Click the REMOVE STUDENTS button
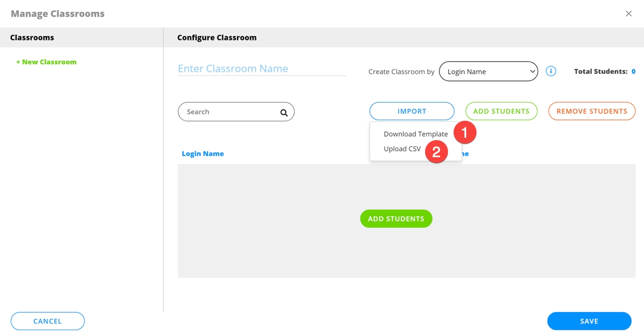The width and height of the screenshot is (644, 336). click(x=592, y=112)
